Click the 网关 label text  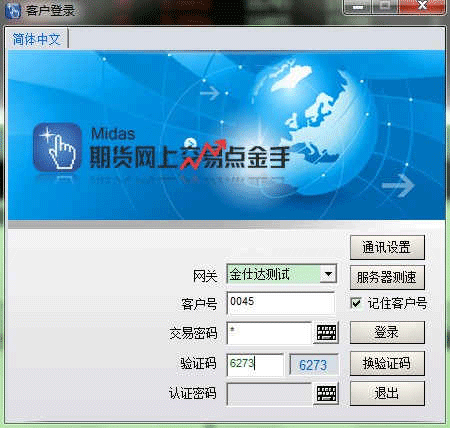pyautogui.click(x=205, y=275)
